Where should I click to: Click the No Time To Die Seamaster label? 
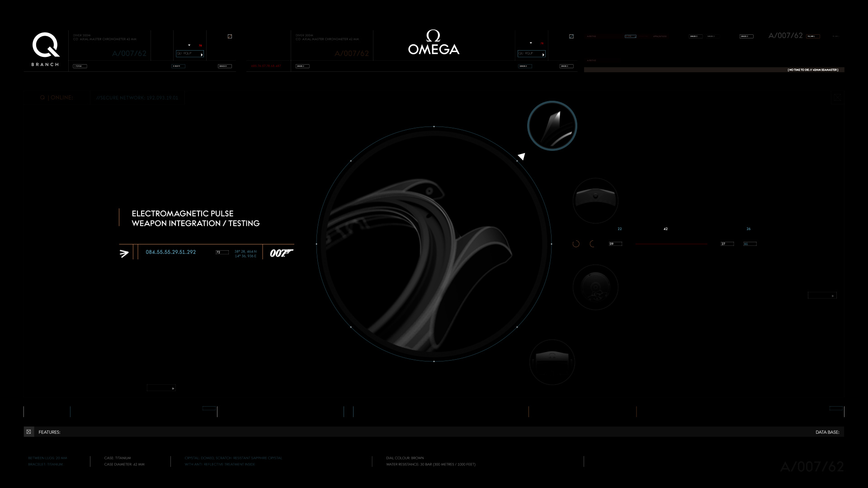coord(813,70)
